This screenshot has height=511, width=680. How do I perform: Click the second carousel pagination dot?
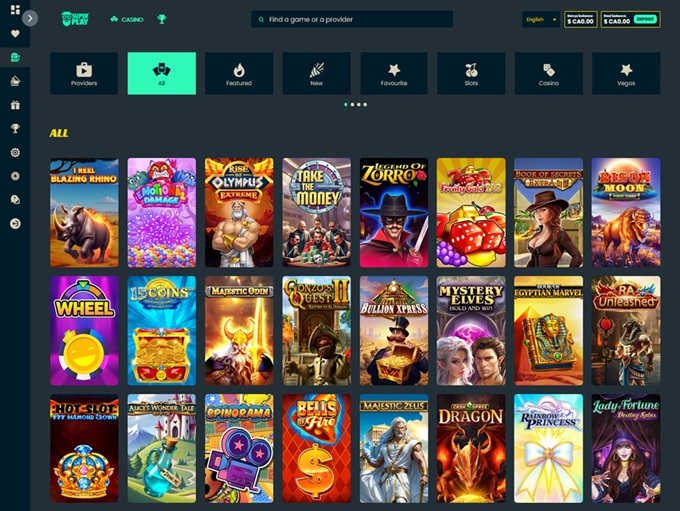(352, 104)
